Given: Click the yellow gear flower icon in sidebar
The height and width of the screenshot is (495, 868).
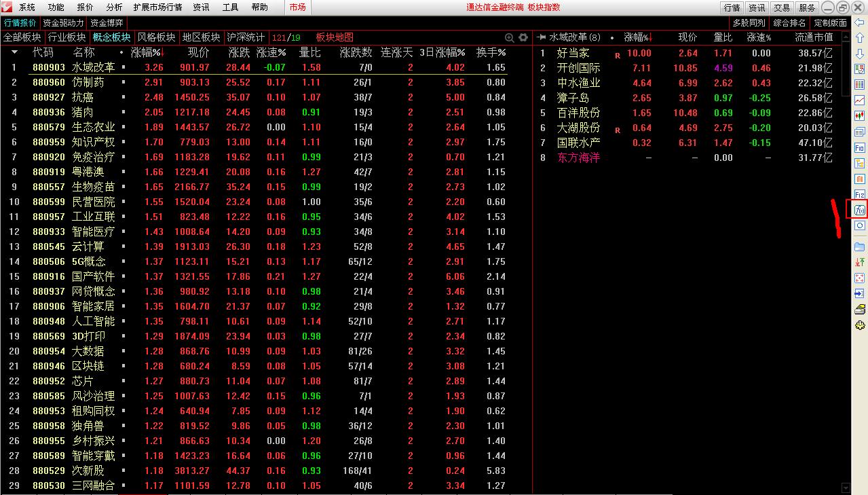Looking at the screenshot, I should [x=859, y=325].
